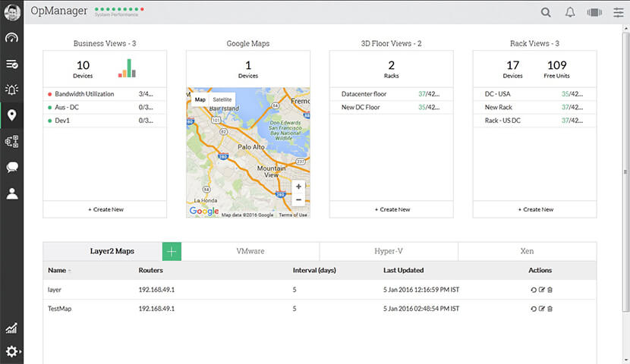Zoom in on the Google map

point(298,186)
